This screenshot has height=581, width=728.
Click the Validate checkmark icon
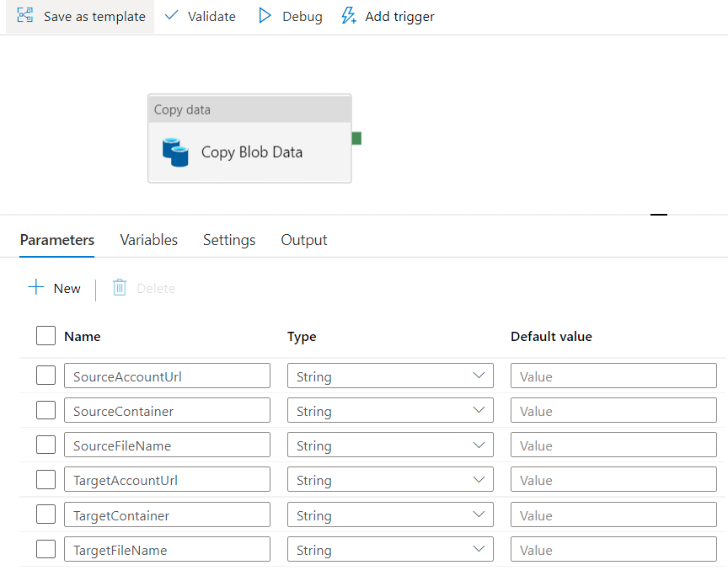coord(172,16)
